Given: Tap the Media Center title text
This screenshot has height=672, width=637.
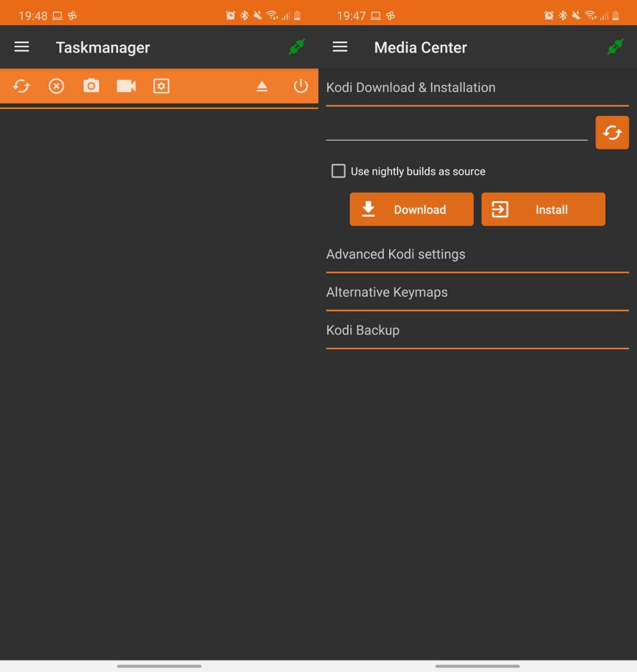Looking at the screenshot, I should click(x=421, y=48).
